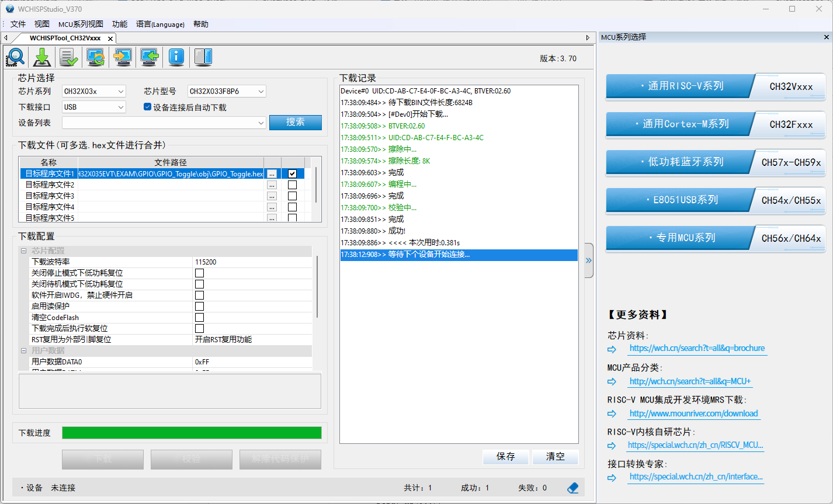Check the 目标程序文件3 checkbox

click(x=293, y=196)
